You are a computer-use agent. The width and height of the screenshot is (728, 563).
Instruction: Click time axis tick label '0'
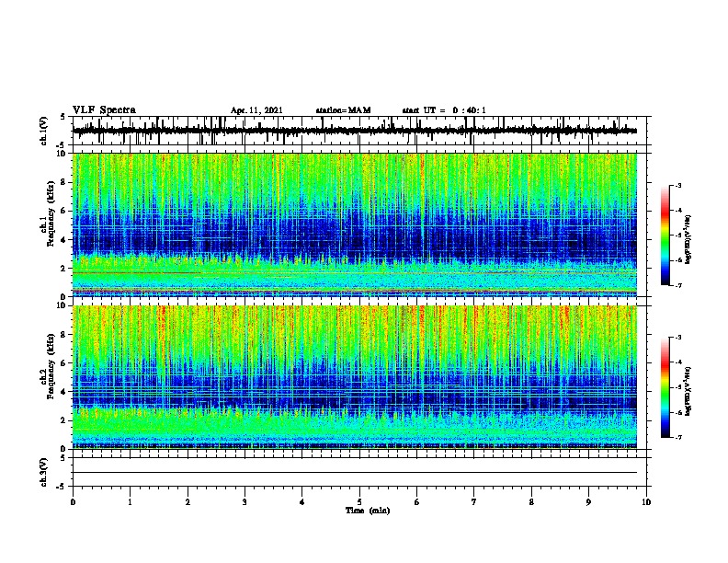click(x=73, y=501)
